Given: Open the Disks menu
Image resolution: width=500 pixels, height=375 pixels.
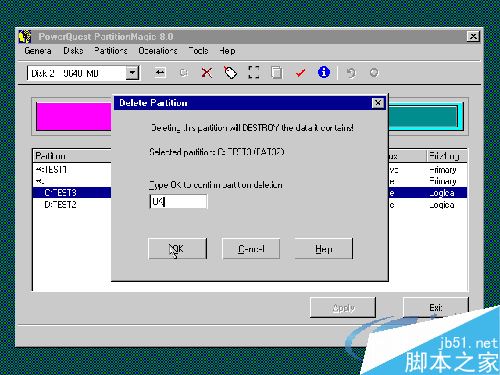Looking at the screenshot, I should (73, 51).
